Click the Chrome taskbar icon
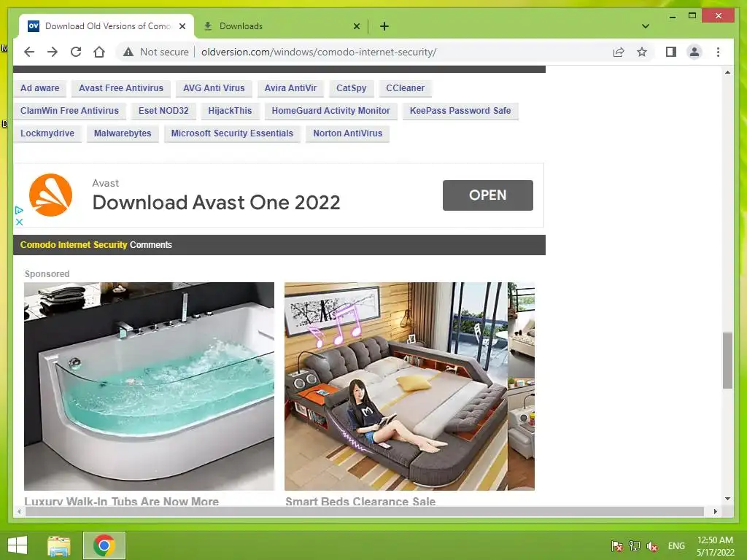Screen dimensions: 747x560 [104, 545]
